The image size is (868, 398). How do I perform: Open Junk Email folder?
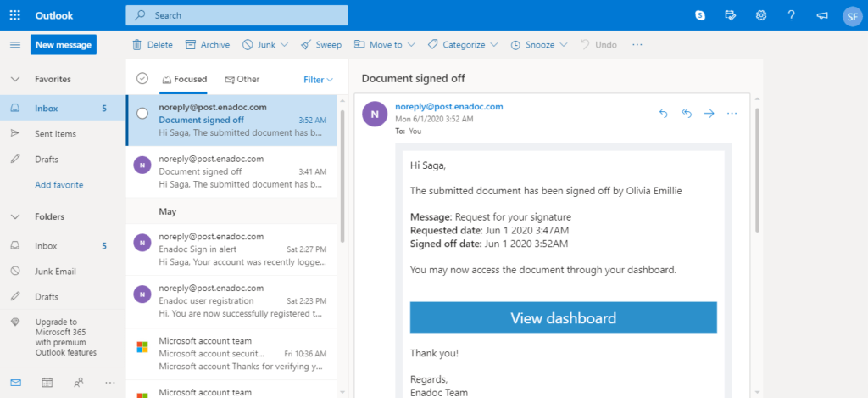pyautogui.click(x=63, y=272)
